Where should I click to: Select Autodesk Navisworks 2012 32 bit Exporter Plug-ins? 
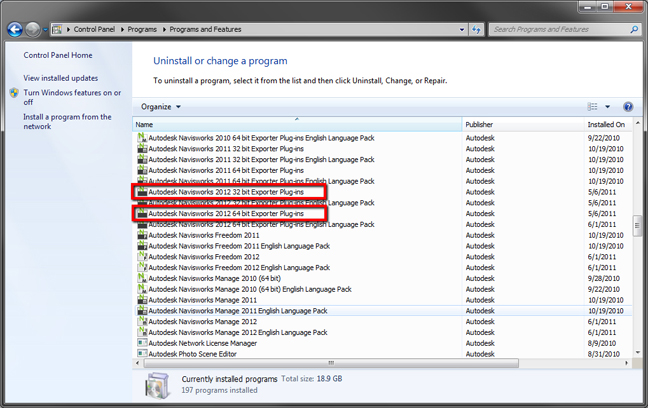point(226,192)
